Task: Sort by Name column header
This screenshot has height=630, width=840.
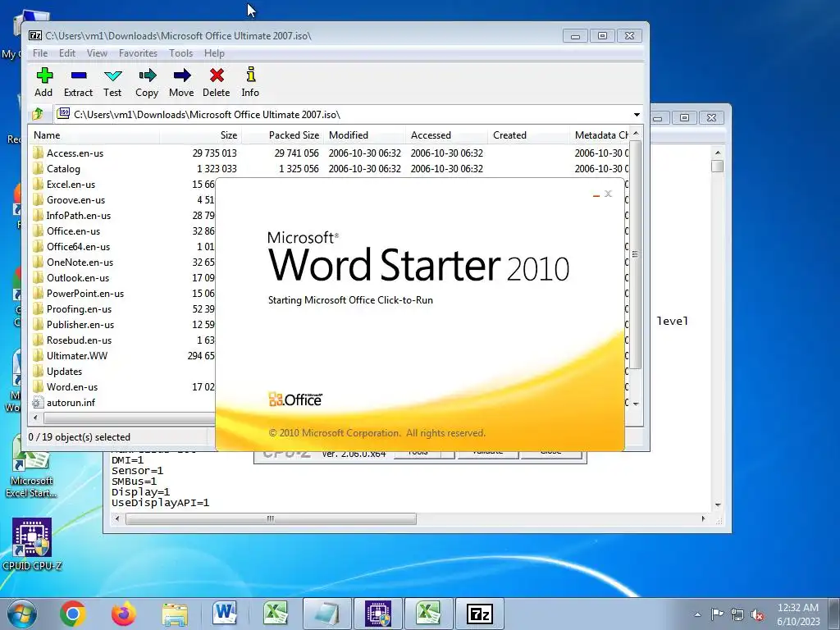Action: (95, 135)
